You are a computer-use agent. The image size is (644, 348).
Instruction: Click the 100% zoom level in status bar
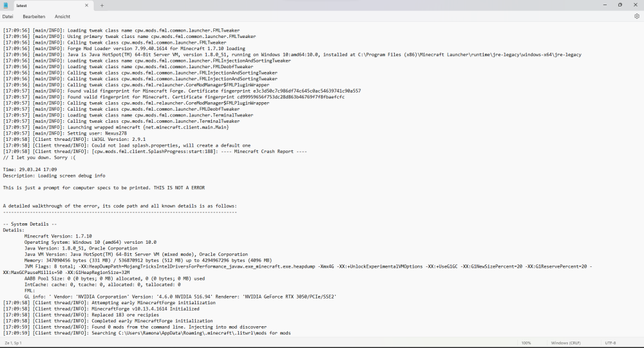(x=526, y=343)
